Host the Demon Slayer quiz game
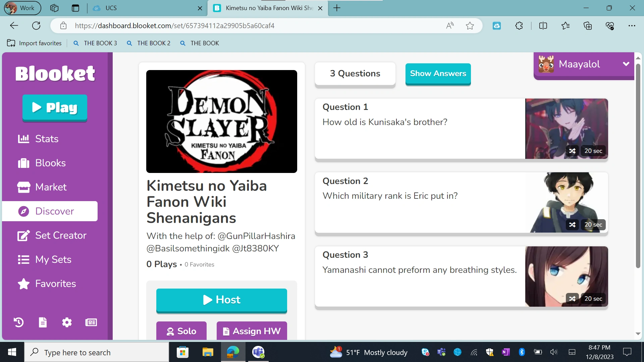 tap(221, 300)
